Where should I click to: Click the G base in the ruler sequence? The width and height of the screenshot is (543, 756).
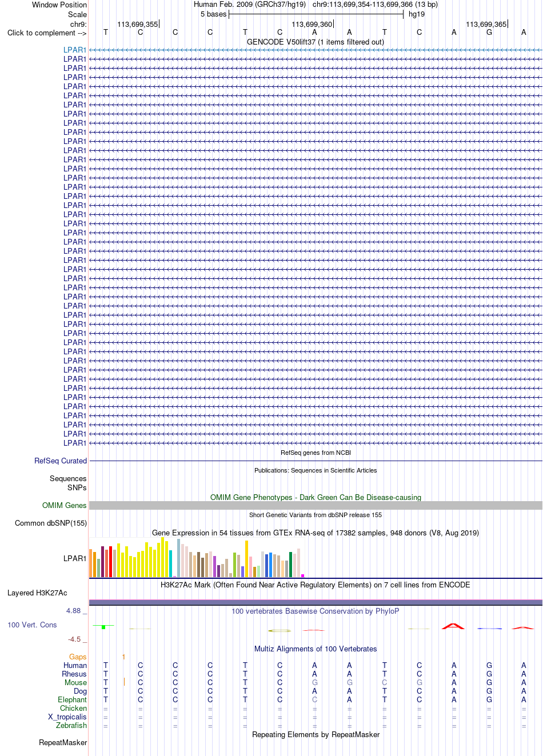[x=489, y=33]
